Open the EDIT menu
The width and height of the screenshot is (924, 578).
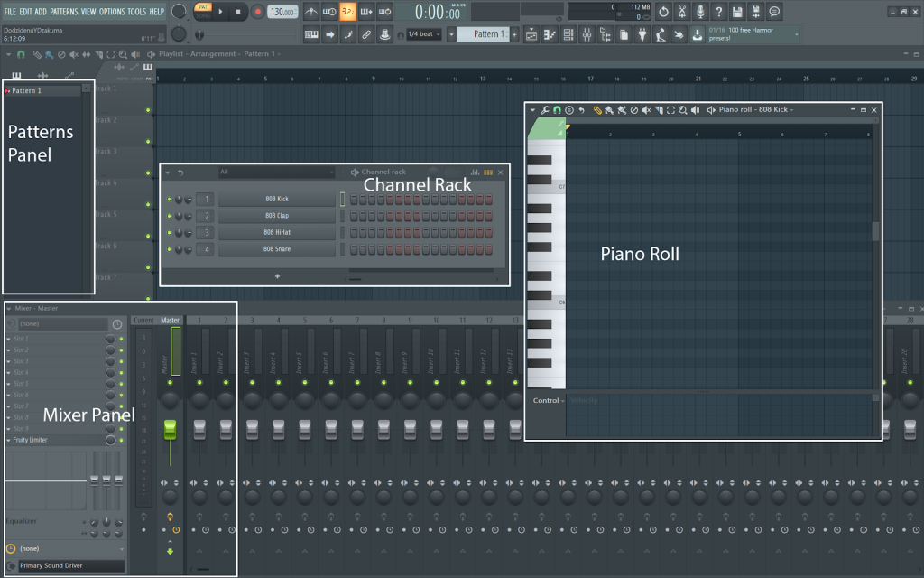coord(25,11)
